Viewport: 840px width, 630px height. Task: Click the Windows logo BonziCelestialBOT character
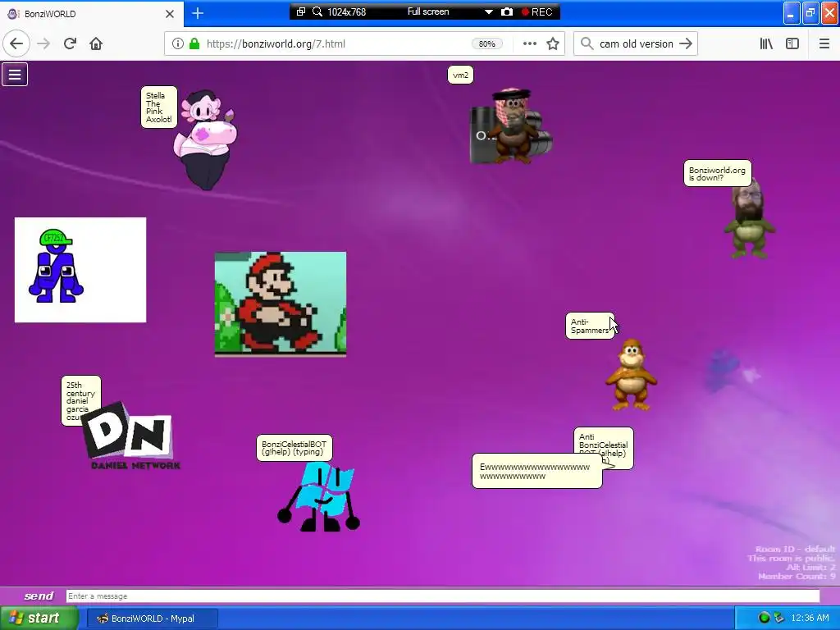point(319,496)
